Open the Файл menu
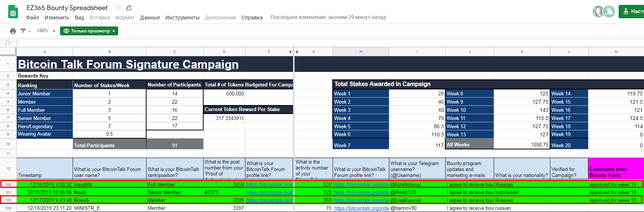The height and width of the screenshot is (212, 644). 33,18
